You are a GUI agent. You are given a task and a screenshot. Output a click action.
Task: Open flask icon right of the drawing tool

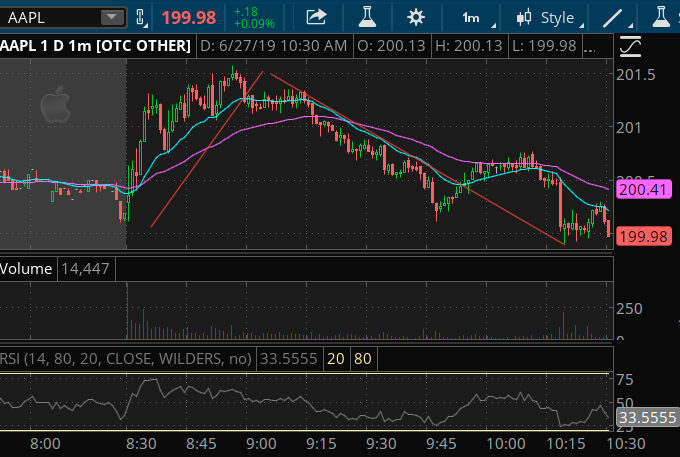pos(661,17)
